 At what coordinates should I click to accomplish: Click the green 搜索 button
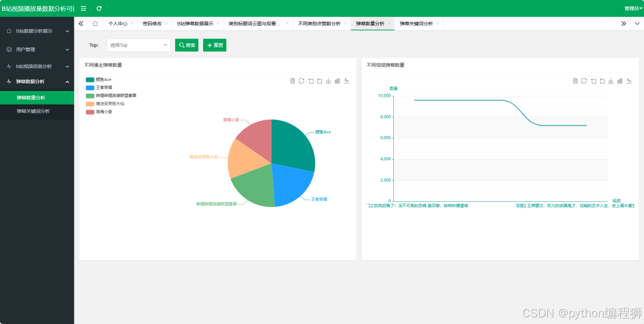point(187,45)
